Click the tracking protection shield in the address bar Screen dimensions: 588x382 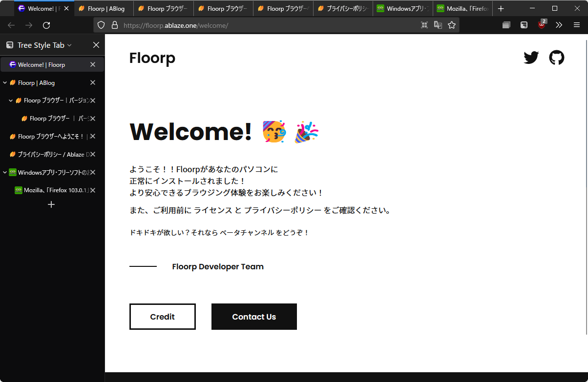tap(101, 25)
